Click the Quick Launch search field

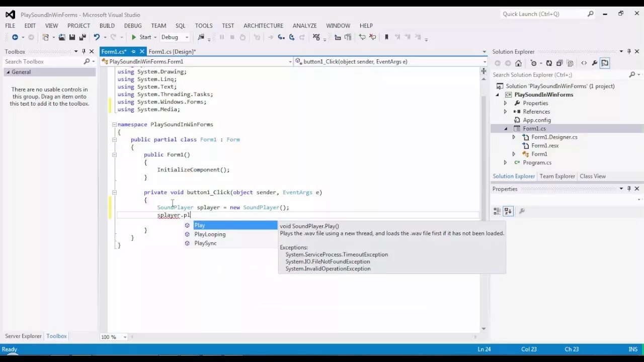coord(548,14)
